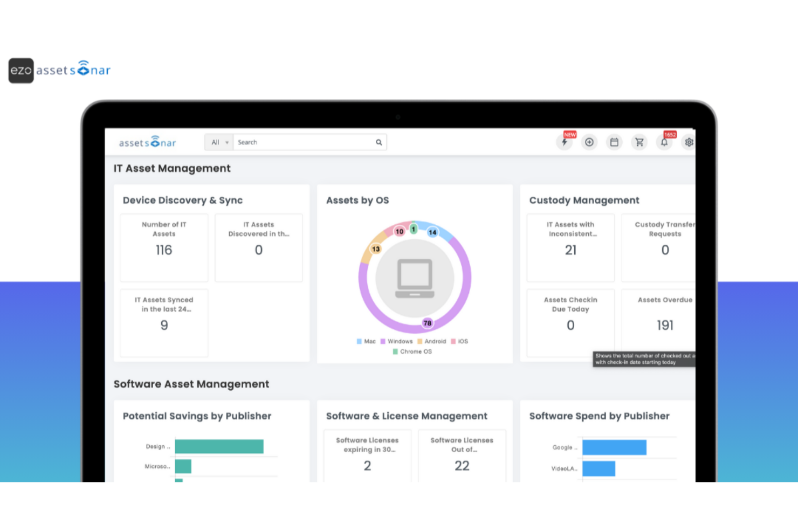
Task: Open the iOS legend selector
Action: pyautogui.click(x=460, y=341)
